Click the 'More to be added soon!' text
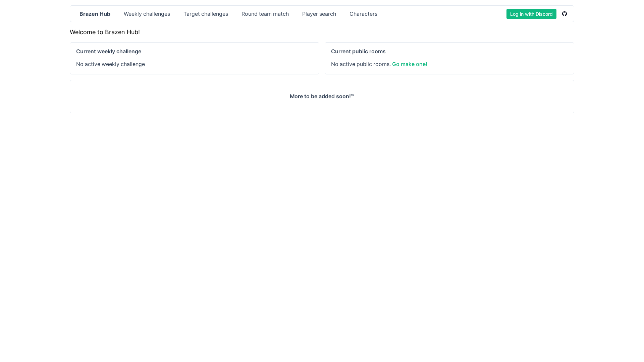 pos(322,96)
